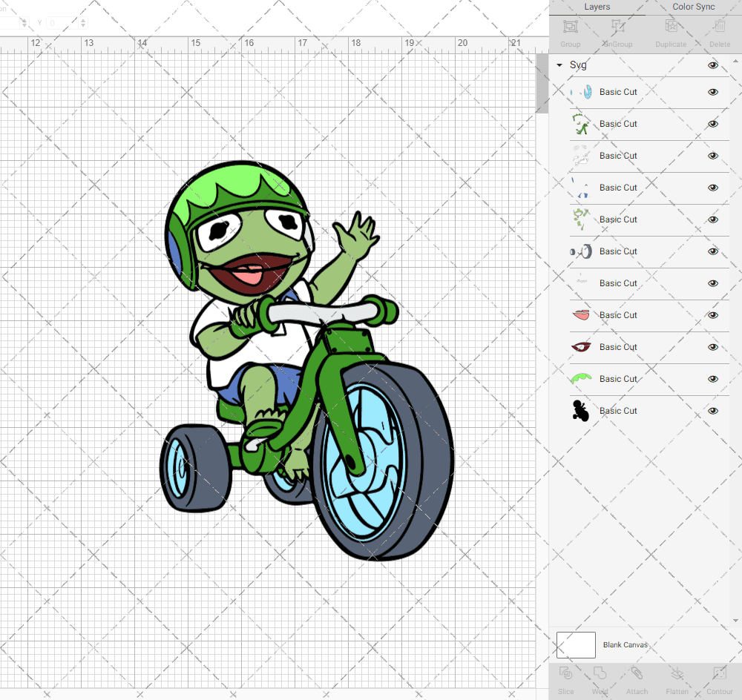The image size is (742, 700).
Task: Click the small rear left wheel on canvas
Action: (x=195, y=468)
